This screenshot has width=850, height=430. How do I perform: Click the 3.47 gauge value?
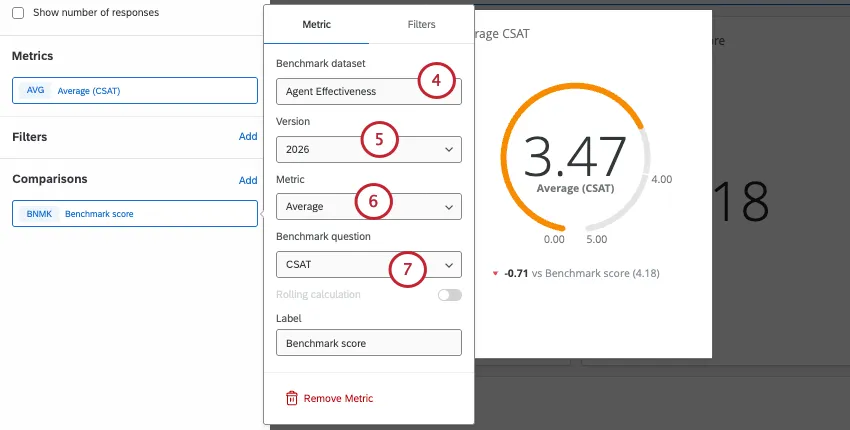575,156
